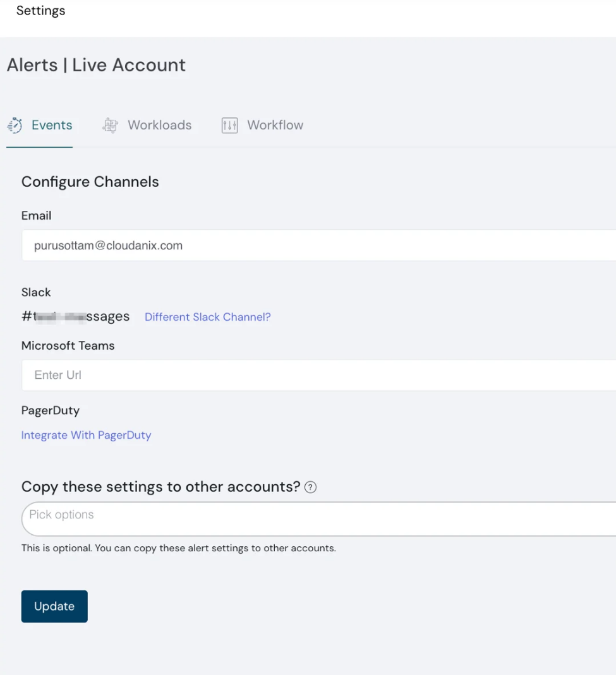Open the 'Pick options' accounts dropdown
The image size is (616, 675).
coord(253,518)
